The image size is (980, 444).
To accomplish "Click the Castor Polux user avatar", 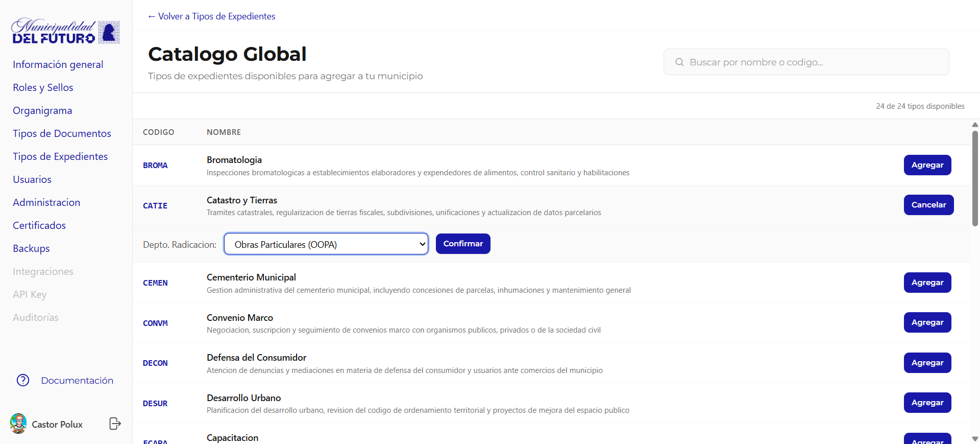I will point(18,424).
